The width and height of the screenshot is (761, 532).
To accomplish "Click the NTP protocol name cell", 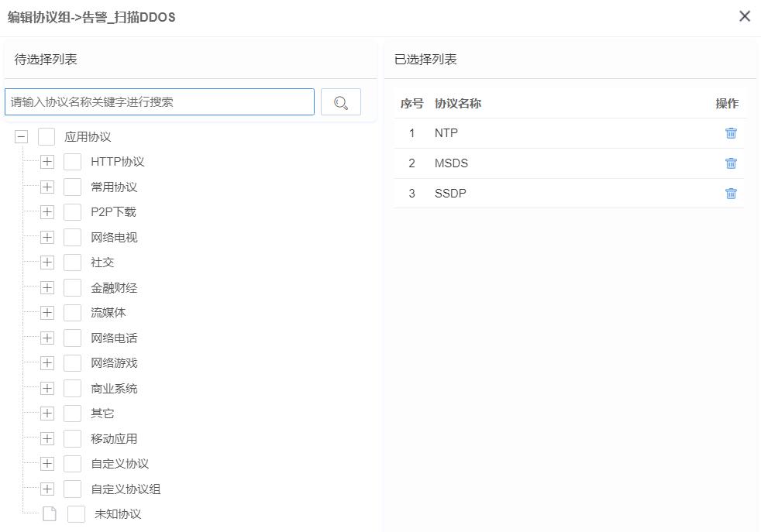I will point(446,133).
